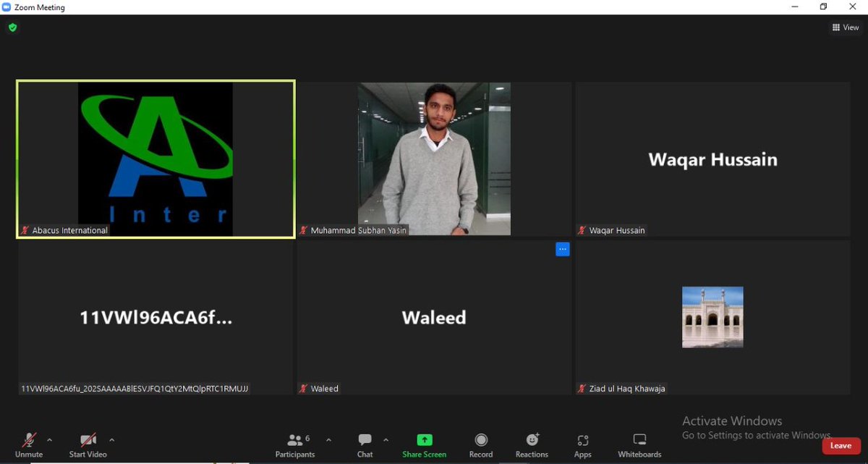Click the muted mic icon on Abacus International label
The width and height of the screenshot is (868, 464).
(x=25, y=230)
